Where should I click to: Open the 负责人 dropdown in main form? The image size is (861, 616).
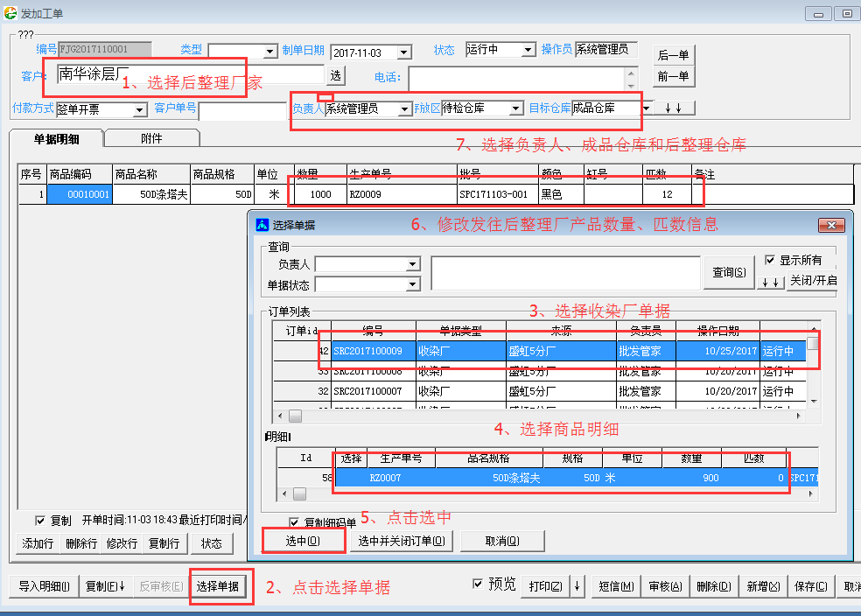(x=405, y=108)
